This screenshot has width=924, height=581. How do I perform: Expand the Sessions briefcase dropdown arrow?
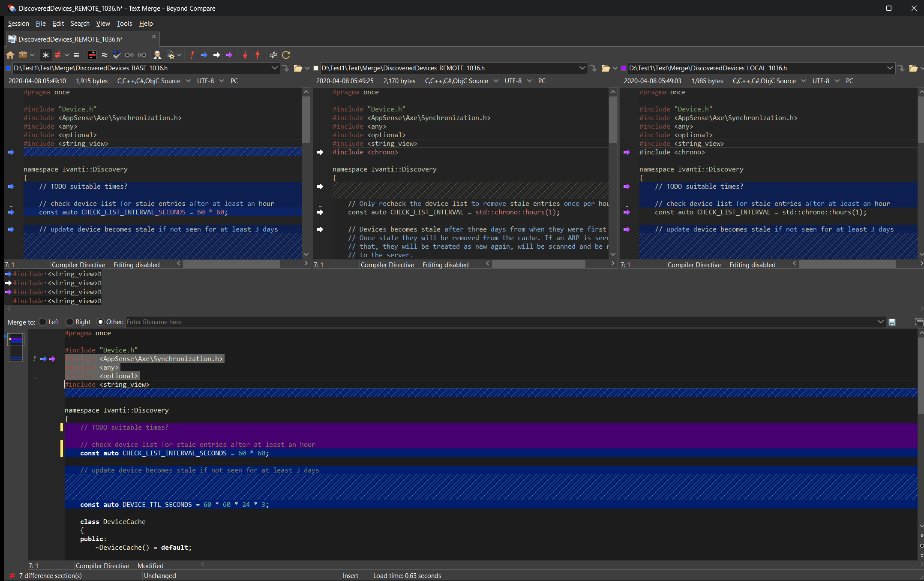32,55
